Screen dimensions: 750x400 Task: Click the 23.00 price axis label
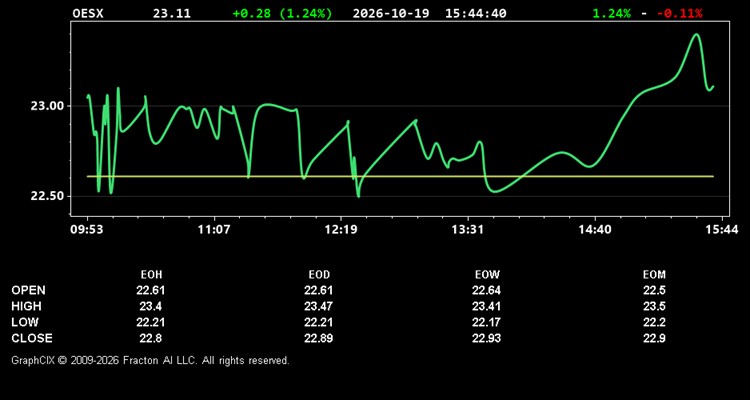click(x=47, y=106)
